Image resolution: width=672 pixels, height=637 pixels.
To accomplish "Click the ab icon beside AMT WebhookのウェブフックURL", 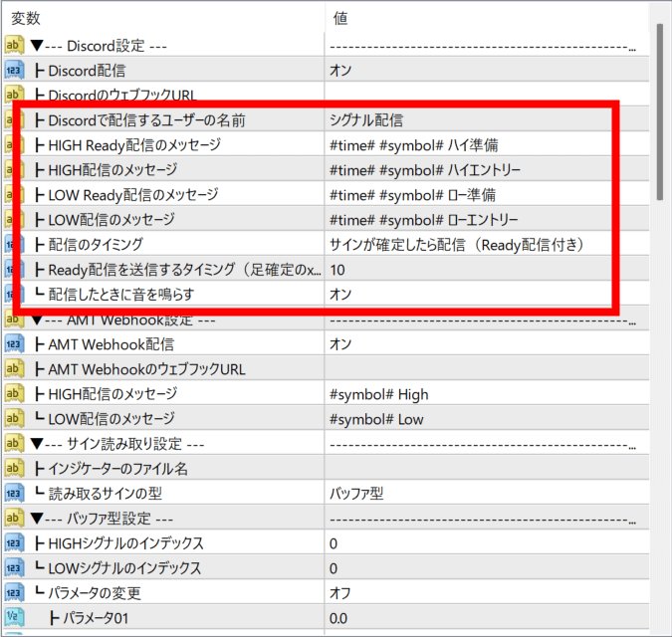I will 14,369.
